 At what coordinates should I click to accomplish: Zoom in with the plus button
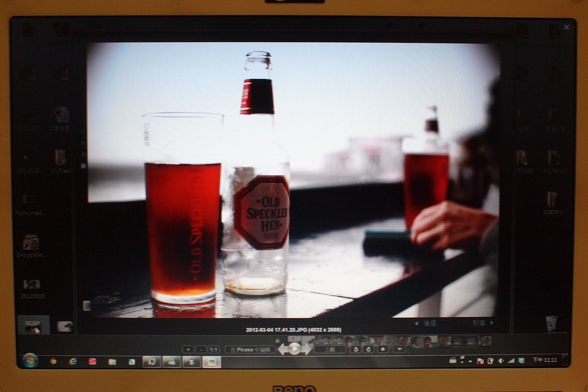pos(189,349)
